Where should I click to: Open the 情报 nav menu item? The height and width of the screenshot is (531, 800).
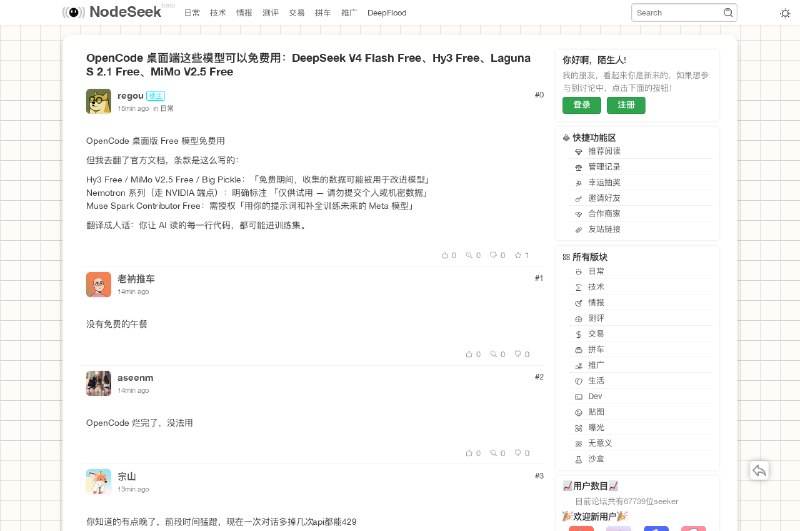(244, 13)
